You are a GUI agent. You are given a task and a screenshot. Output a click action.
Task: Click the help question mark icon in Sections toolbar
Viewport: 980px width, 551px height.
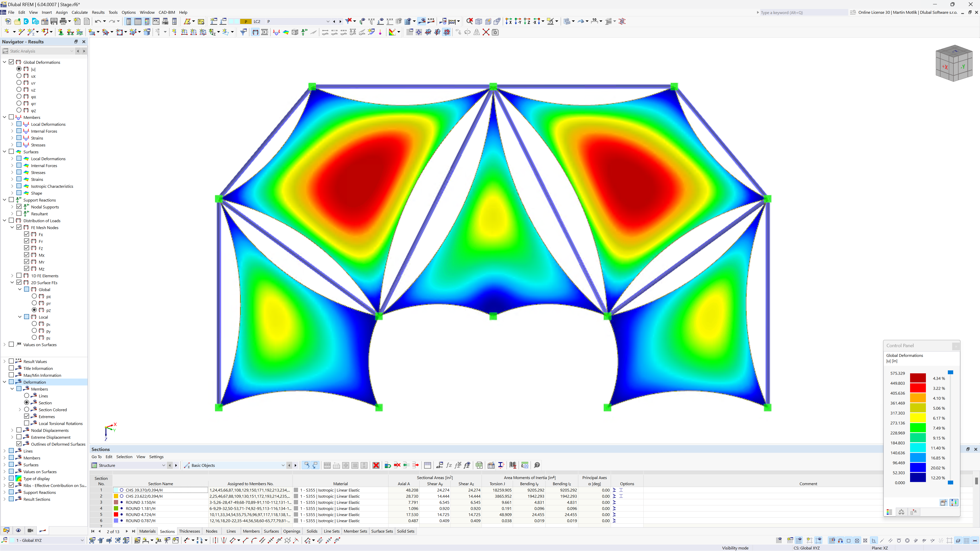[537, 466]
